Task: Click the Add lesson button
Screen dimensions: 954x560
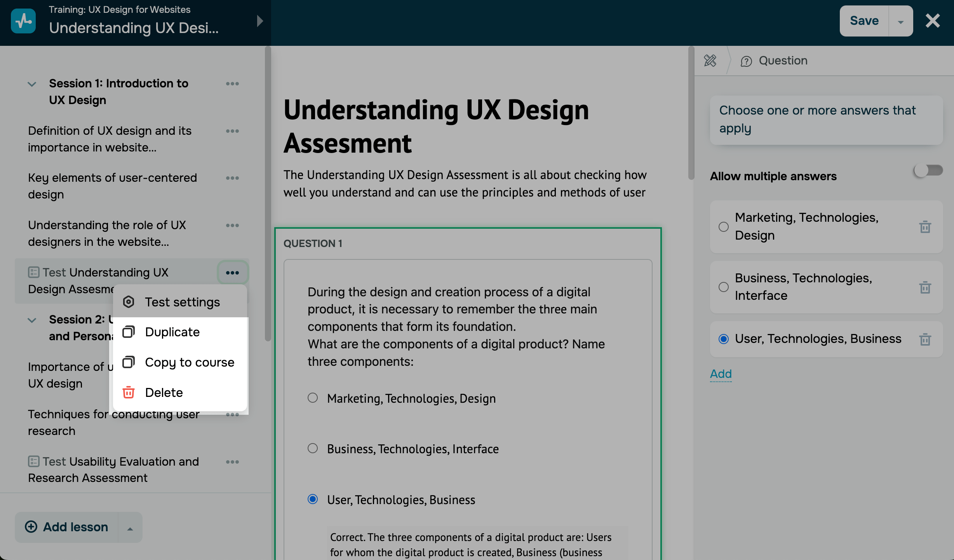Action: click(66, 527)
